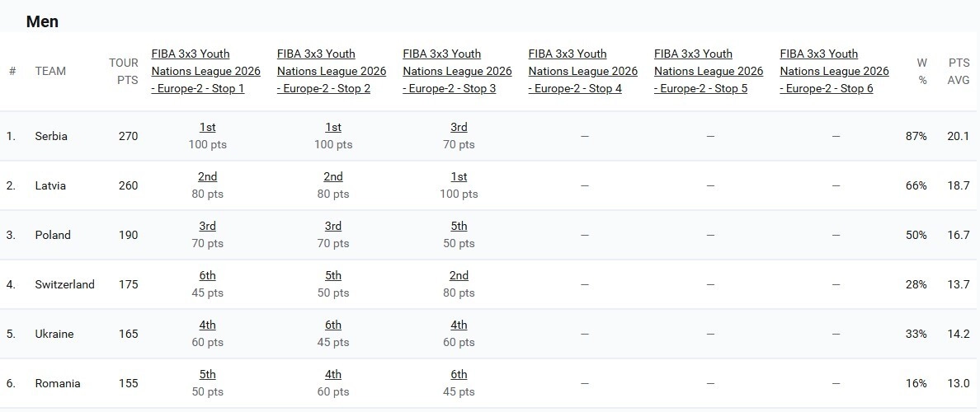Open the Europe-2 Stop 2 event link
The height and width of the screenshot is (412, 980).
coord(332,71)
